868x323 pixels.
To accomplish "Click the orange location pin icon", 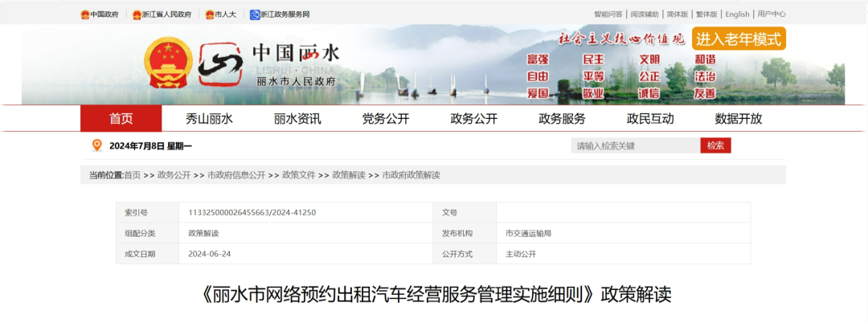I will (97, 145).
